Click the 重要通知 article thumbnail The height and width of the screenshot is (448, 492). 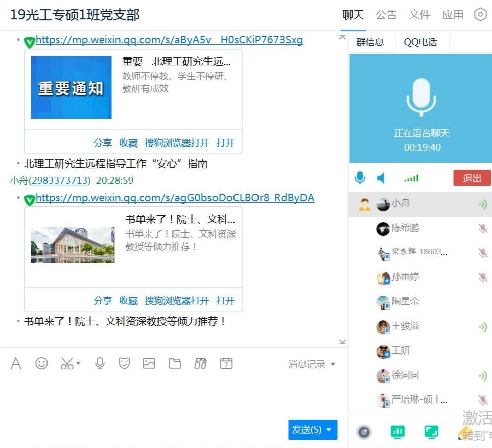71,87
